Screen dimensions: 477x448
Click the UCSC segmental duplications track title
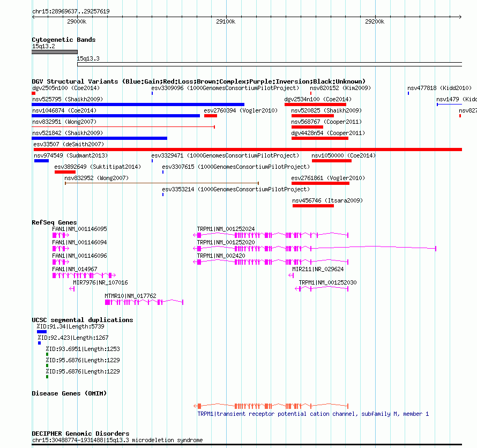coord(83,320)
